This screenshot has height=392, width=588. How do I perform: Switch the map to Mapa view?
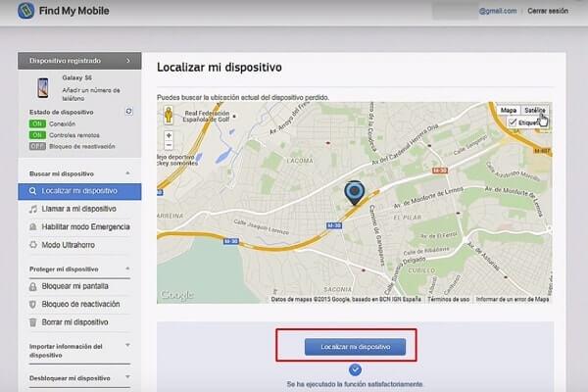pyautogui.click(x=509, y=110)
